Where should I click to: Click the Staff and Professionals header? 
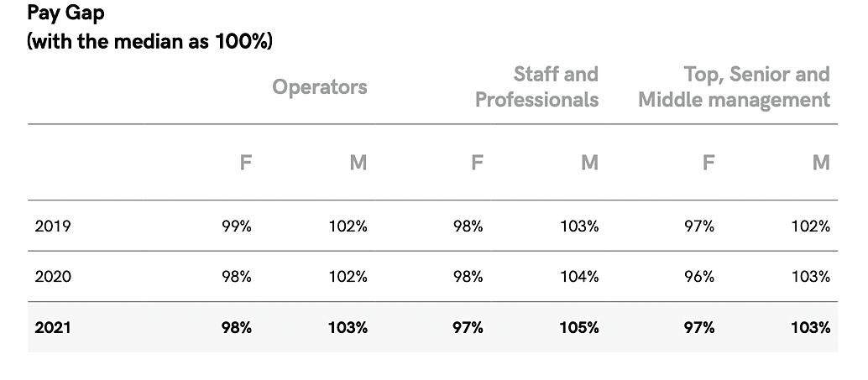tap(537, 87)
